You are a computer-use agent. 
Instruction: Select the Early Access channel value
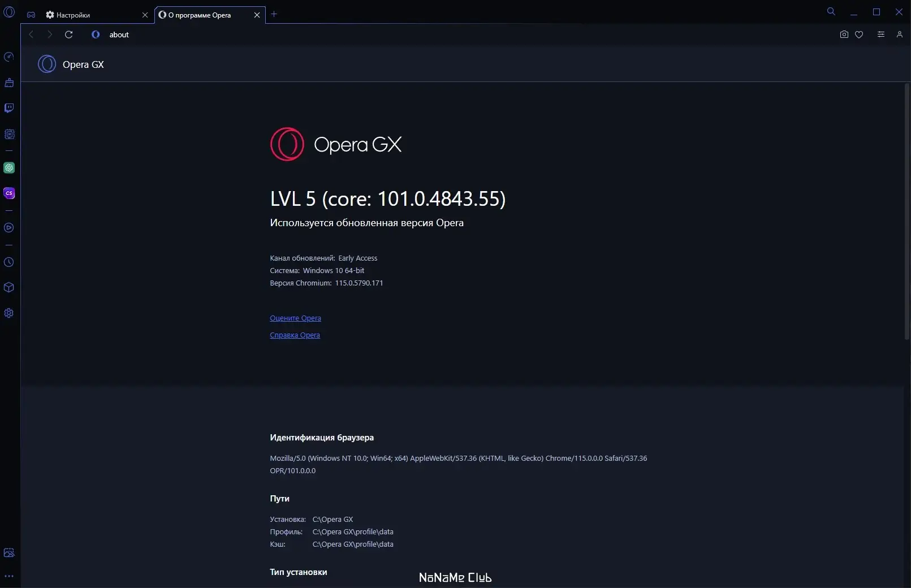(358, 258)
